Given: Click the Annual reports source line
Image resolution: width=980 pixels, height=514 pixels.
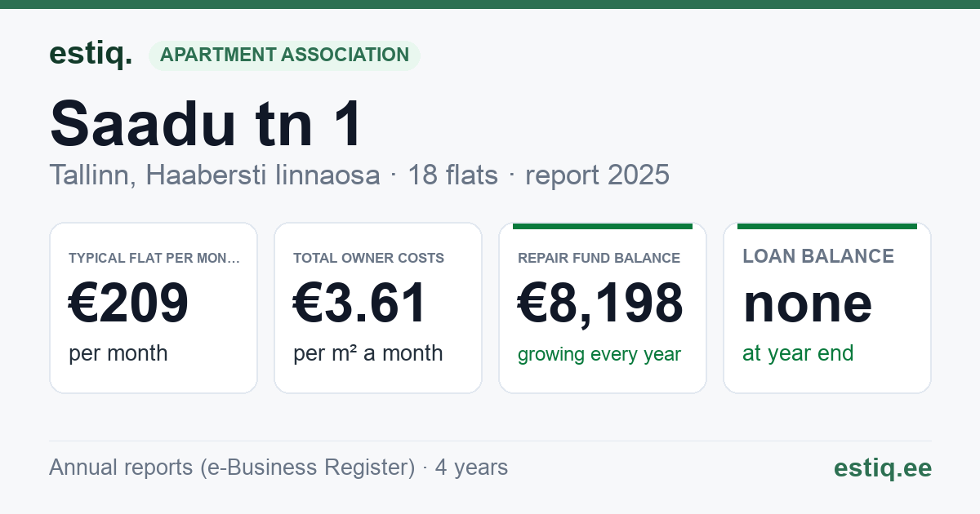Looking at the screenshot, I should (x=278, y=467).
